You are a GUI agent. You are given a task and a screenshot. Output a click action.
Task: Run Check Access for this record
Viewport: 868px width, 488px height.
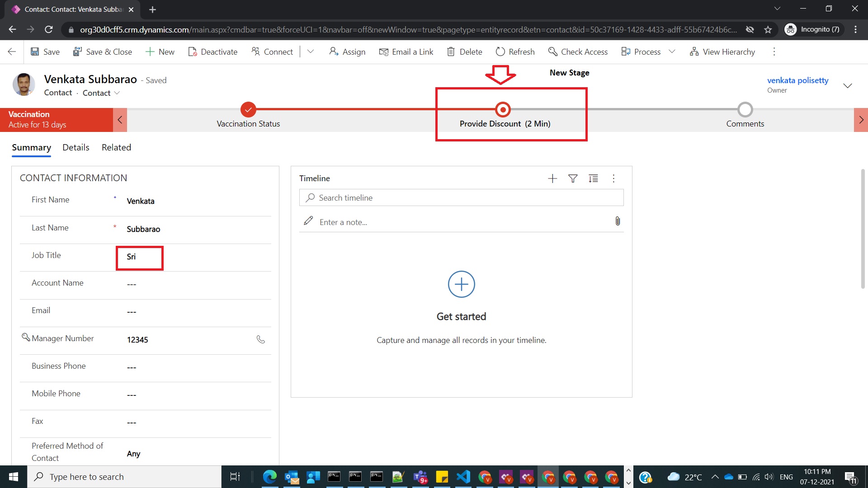pyautogui.click(x=578, y=52)
